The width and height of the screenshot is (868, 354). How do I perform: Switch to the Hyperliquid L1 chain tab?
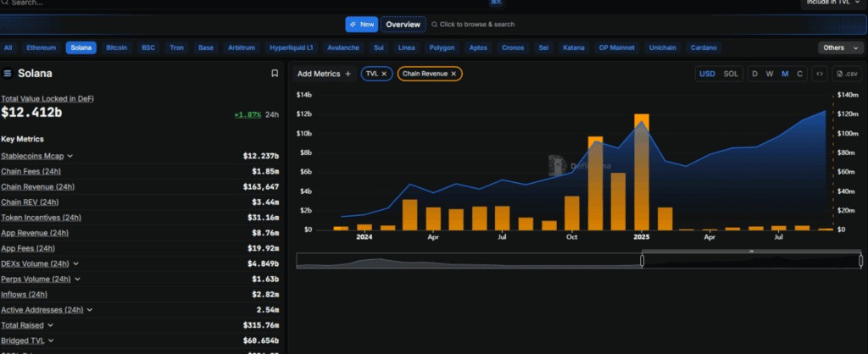coord(292,47)
